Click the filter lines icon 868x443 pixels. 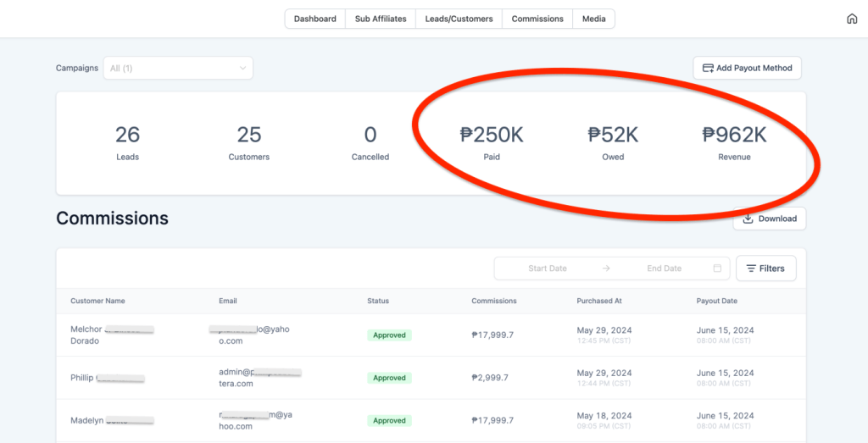[751, 269]
